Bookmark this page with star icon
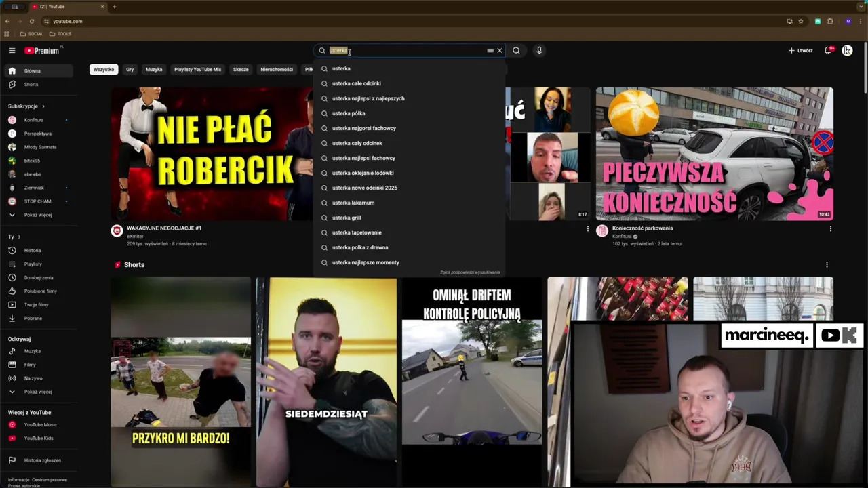This screenshot has height=488, width=868. coord(801,21)
